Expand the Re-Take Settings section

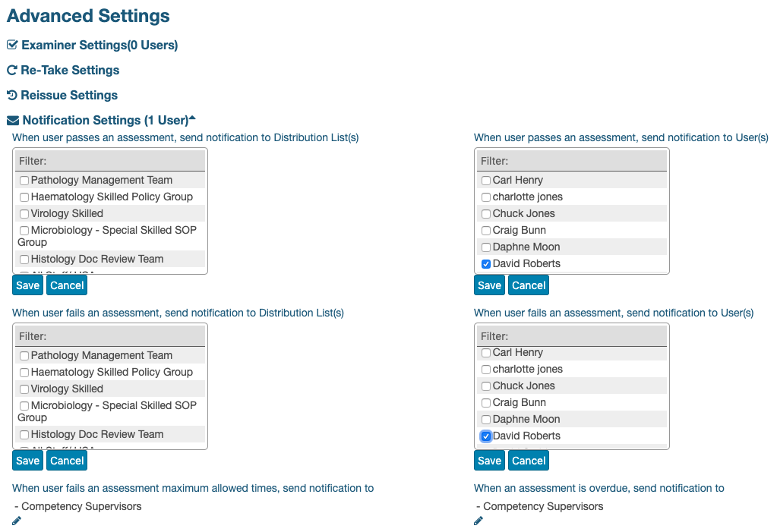pyautogui.click(x=70, y=71)
